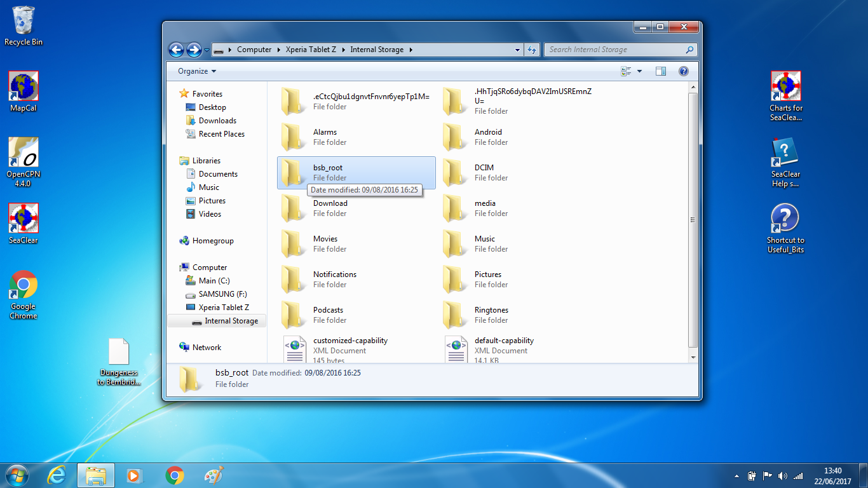
Task: Open the Help question mark icon
Action: coord(684,71)
